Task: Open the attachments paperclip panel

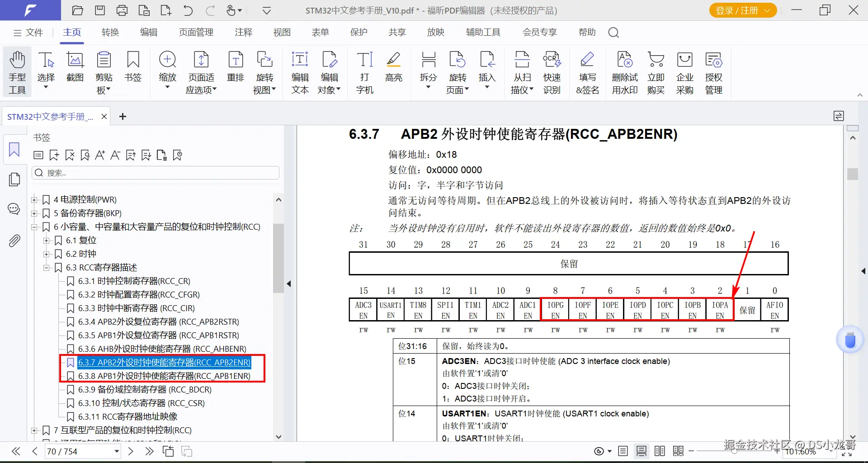Action: click(14, 241)
